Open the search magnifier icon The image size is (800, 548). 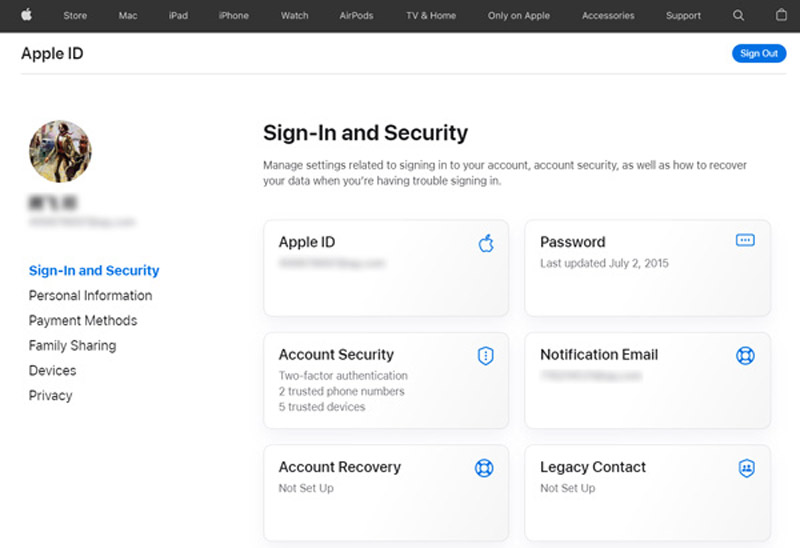coord(739,15)
